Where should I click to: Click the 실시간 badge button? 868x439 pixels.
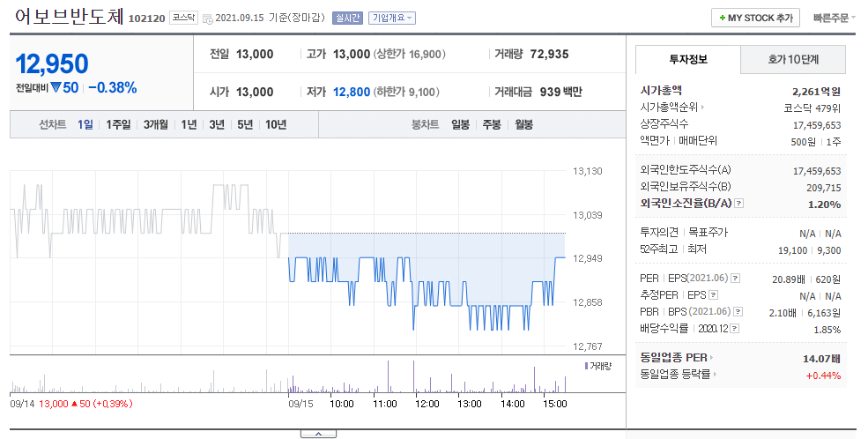tap(347, 19)
